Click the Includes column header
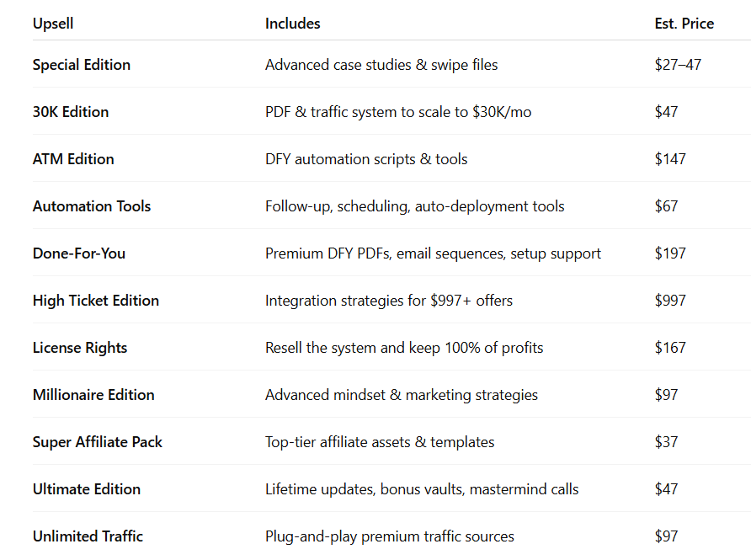Viewport: 751px width, 560px height. 293,24
